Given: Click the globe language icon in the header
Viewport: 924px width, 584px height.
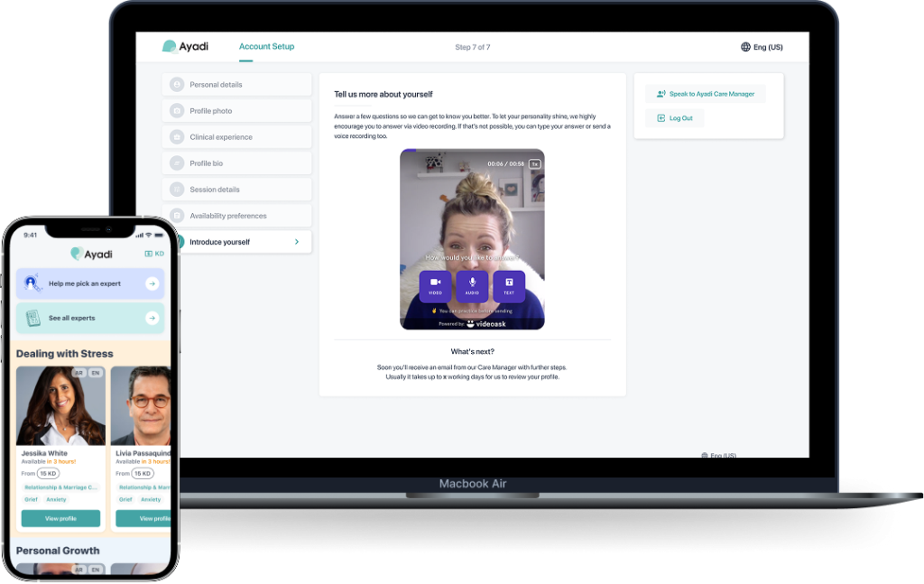Looking at the screenshot, I should 745,47.
